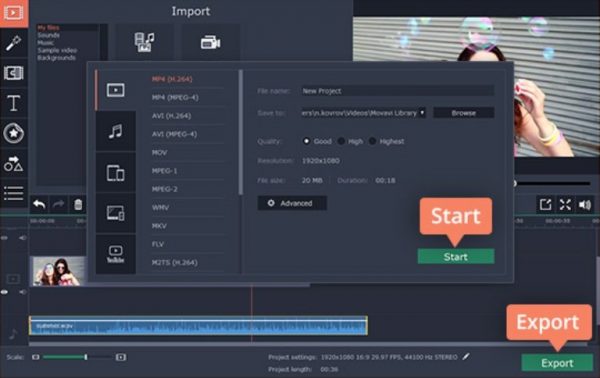The height and width of the screenshot is (378, 600).
Task: Choose MP4 (H.264) format
Action: pos(172,79)
